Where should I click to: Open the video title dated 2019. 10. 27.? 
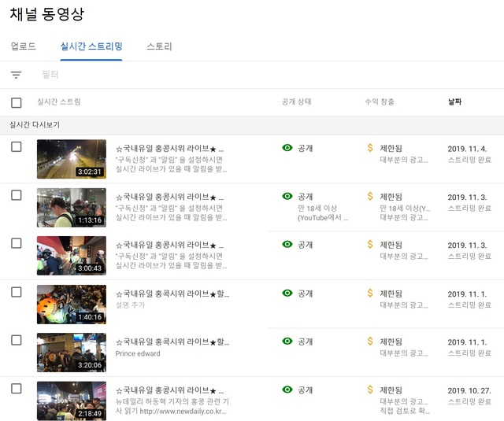pyautogui.click(x=169, y=390)
